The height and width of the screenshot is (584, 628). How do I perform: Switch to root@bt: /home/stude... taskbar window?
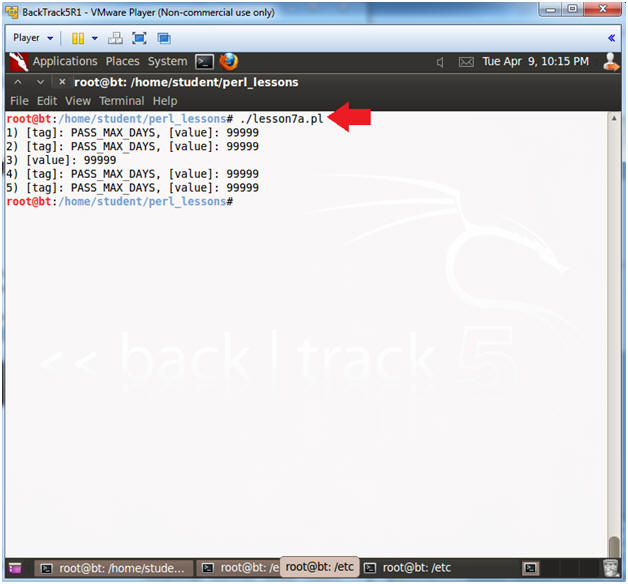click(114, 568)
